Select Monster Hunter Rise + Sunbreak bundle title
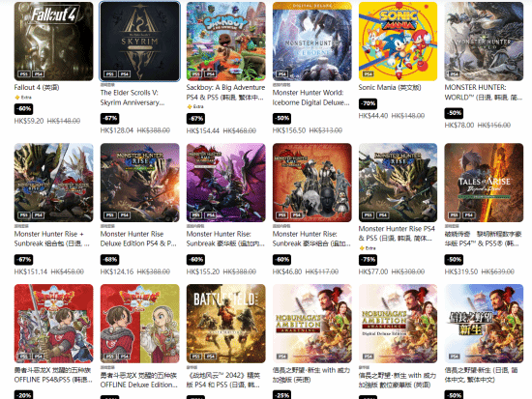Screen dimensions: 532x399 point(52,239)
